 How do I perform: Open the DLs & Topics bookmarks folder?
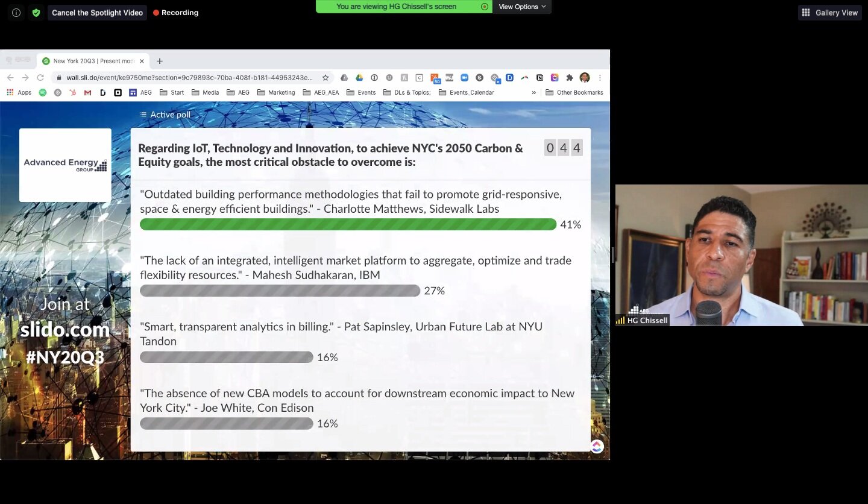[407, 93]
